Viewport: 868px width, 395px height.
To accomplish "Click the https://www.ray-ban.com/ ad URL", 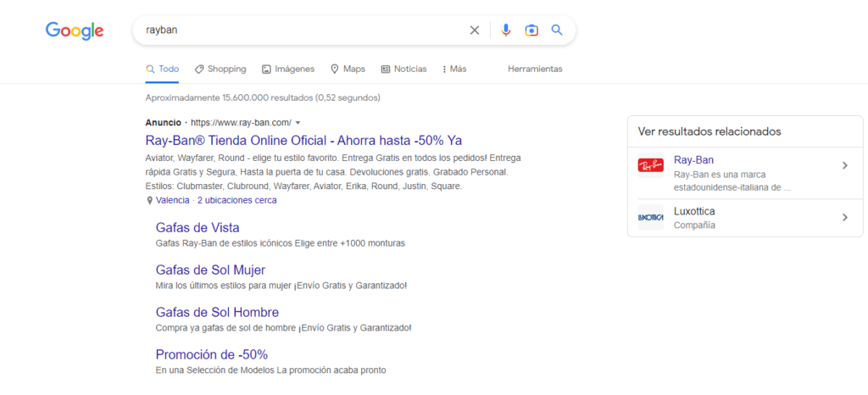I will coord(241,122).
